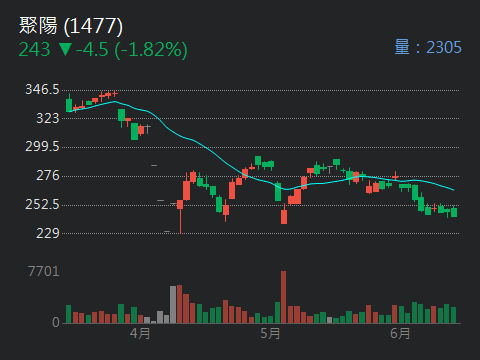Click the price change text 243 ▼-4.5 (-1.82%)
This screenshot has width=480, height=360.
pyautogui.click(x=103, y=50)
